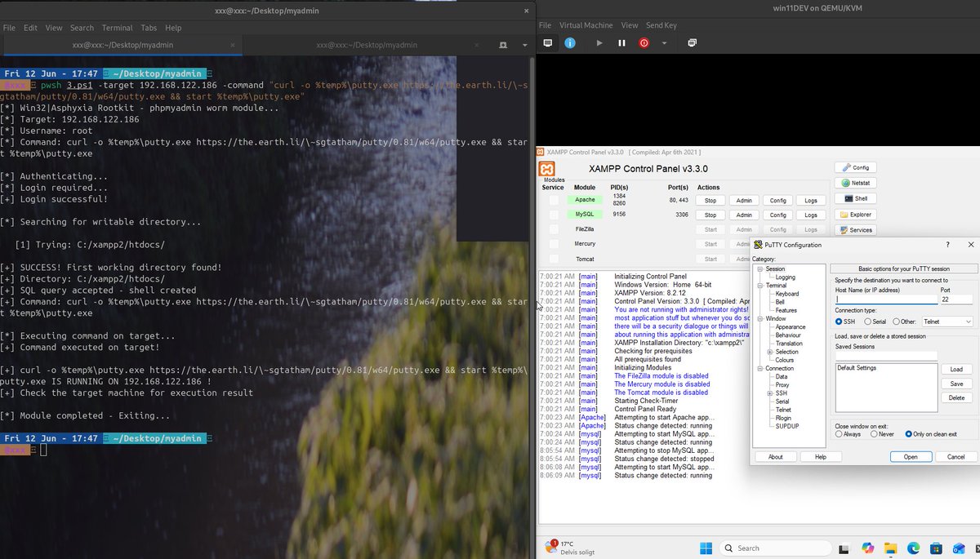
Task: Click the run virtual machine play button
Action: [x=599, y=42]
